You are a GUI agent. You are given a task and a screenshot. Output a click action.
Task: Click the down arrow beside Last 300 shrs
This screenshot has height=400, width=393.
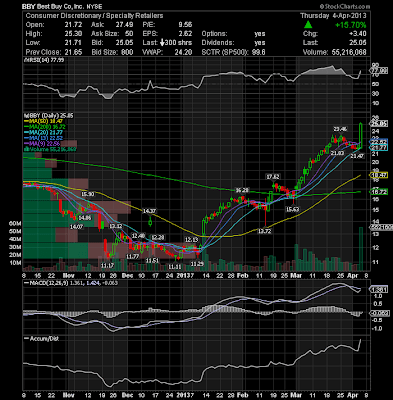coord(162,43)
